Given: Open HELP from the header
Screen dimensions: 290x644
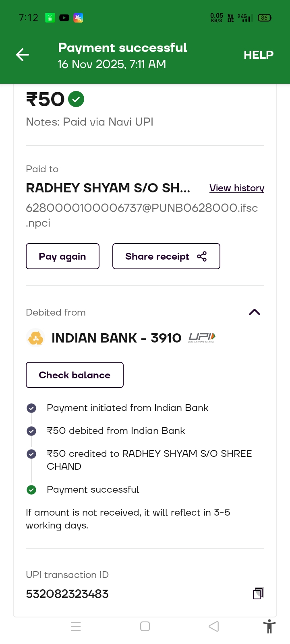Looking at the screenshot, I should pos(258,55).
